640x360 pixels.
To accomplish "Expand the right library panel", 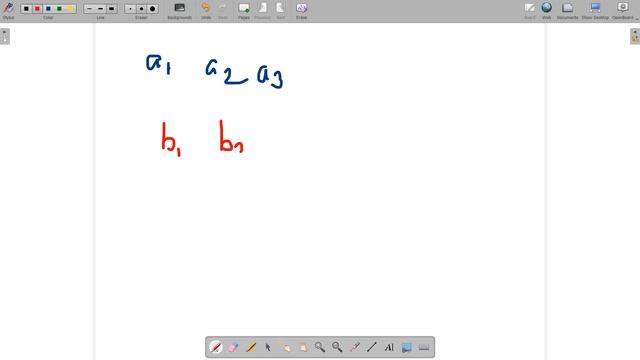I will click(x=635, y=36).
